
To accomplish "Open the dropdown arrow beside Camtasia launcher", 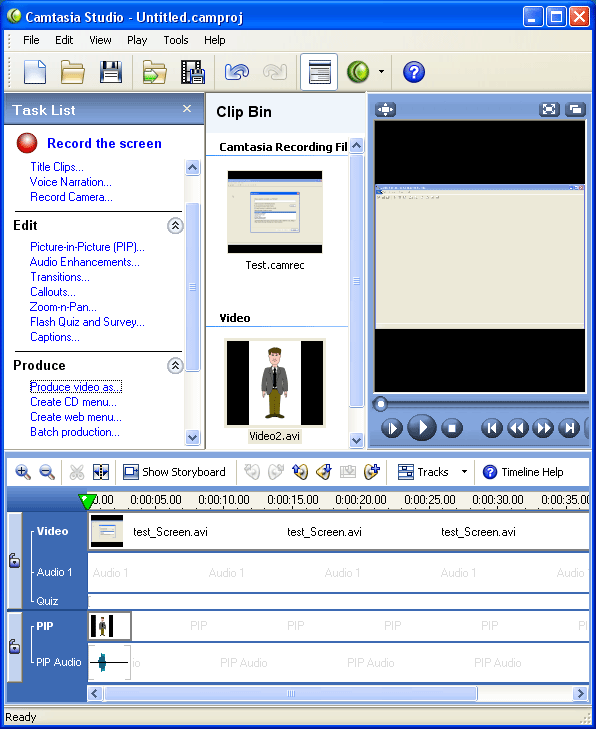I will point(381,72).
